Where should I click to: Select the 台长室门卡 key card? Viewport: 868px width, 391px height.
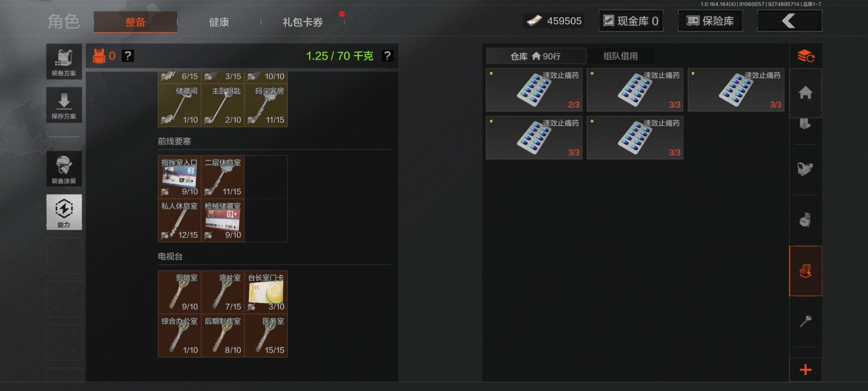[x=266, y=292]
